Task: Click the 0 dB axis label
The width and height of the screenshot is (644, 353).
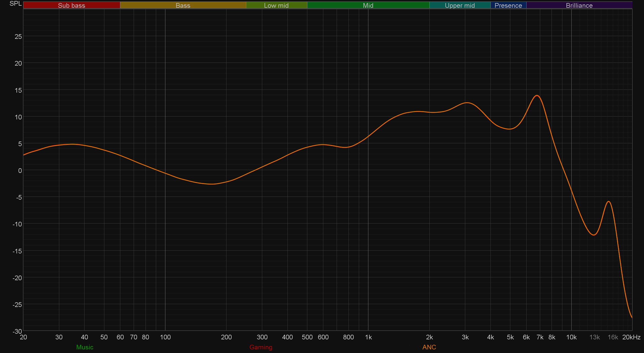Action: tap(20, 170)
